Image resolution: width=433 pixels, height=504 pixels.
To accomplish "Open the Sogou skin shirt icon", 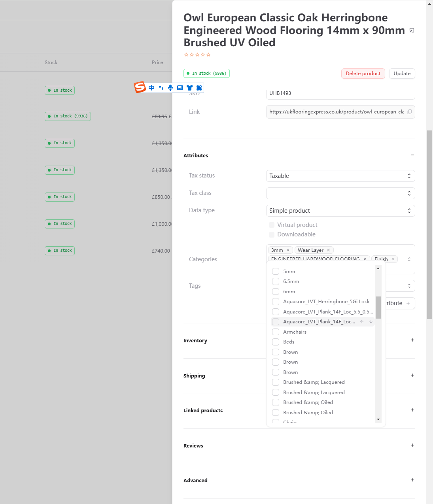I will [x=189, y=88].
